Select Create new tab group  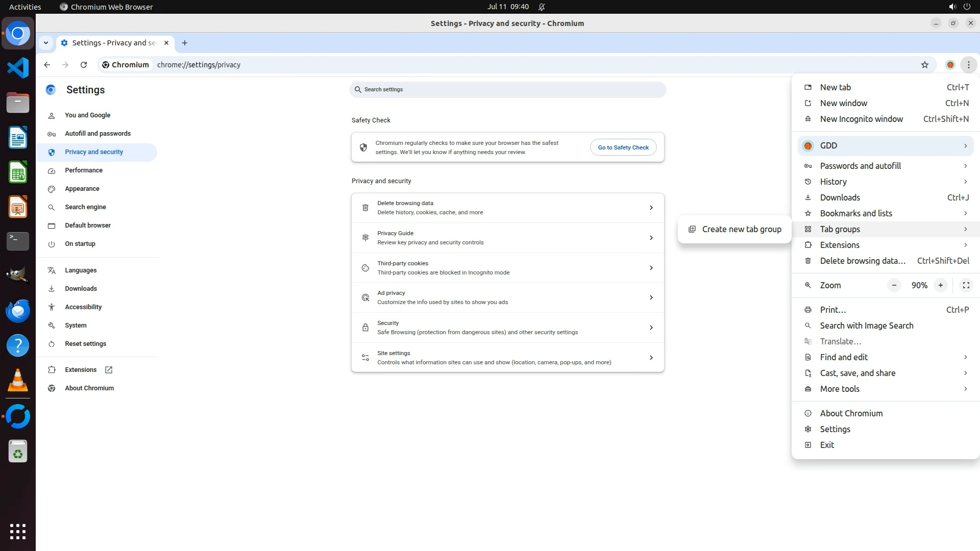pos(735,229)
